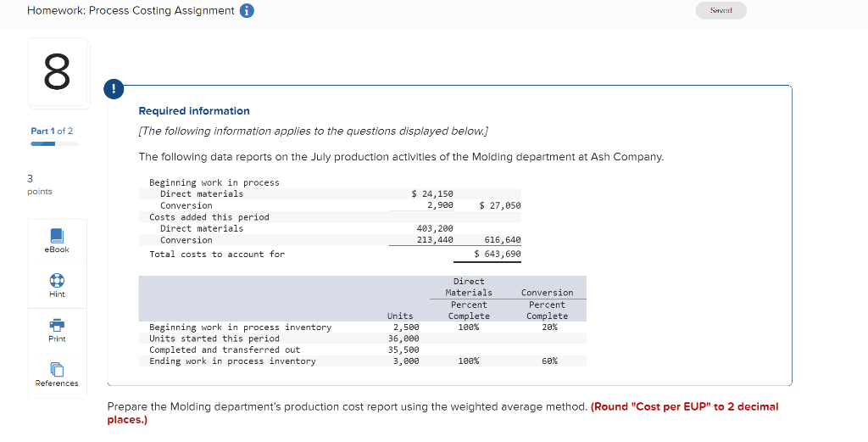
Task: Click the $ 27,050 subtotal
Action: [x=500, y=205]
